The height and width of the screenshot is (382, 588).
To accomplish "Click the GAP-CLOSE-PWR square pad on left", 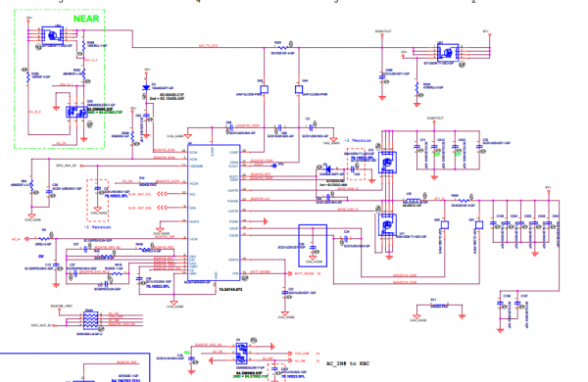I will tap(264, 89).
